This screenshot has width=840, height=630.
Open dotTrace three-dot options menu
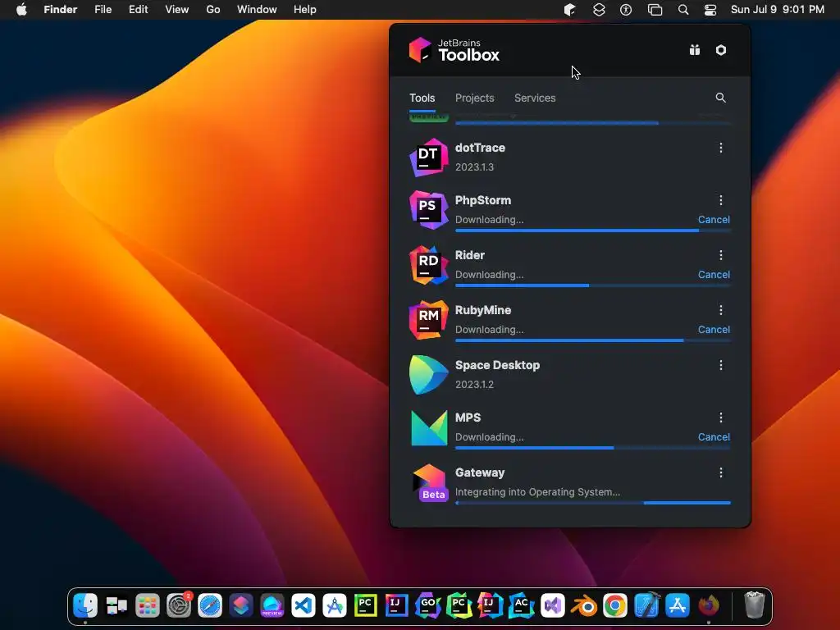720,148
